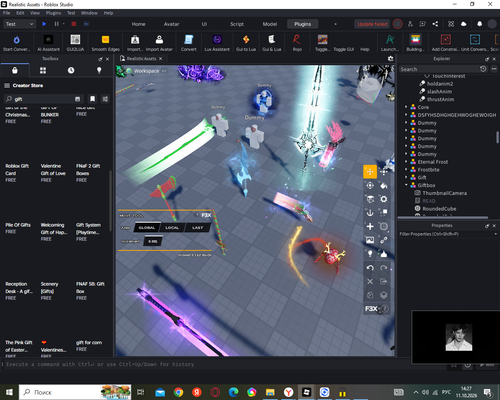The height and width of the screenshot is (400, 500).
Task: Expand the DSFYHSDHGHGEHWOGHEWOIGH model
Action: click(406, 115)
